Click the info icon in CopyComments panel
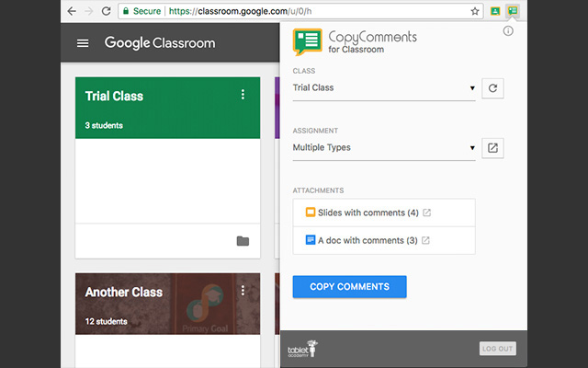 tap(509, 31)
